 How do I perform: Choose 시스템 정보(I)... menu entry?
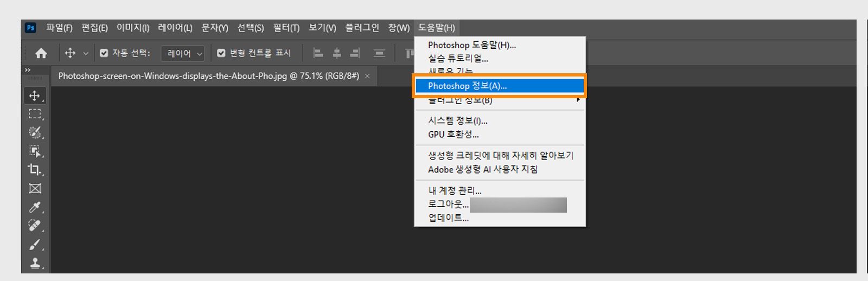pyautogui.click(x=500, y=120)
